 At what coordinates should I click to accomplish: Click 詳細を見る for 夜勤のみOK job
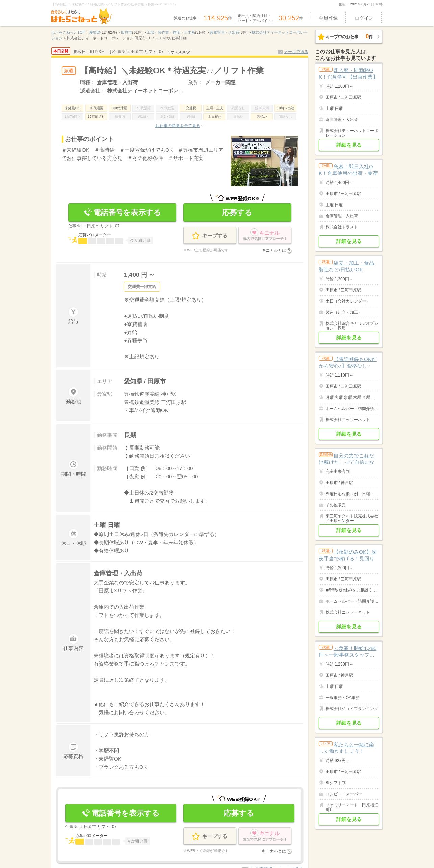coord(348,627)
